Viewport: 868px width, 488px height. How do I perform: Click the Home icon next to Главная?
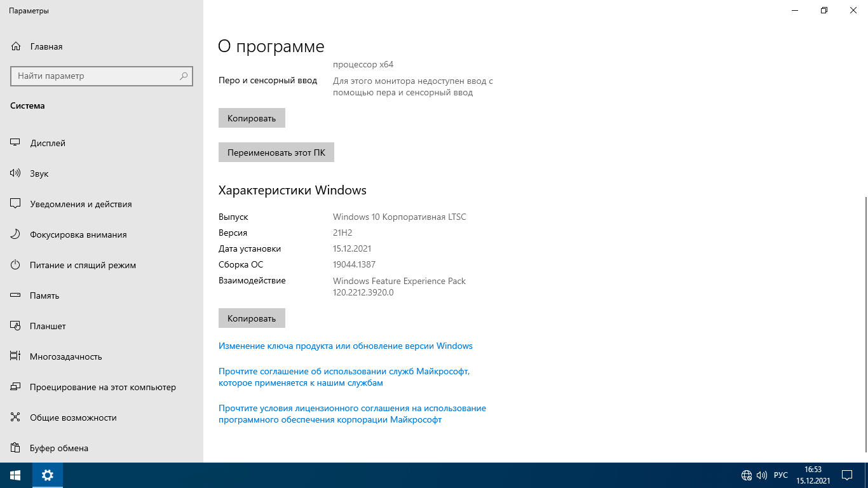[16, 46]
